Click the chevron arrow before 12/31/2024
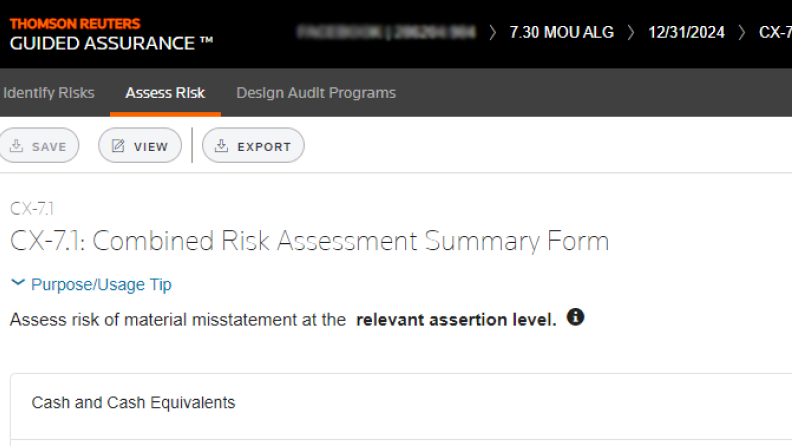Viewport: 792px width, 446px height. 631,33
